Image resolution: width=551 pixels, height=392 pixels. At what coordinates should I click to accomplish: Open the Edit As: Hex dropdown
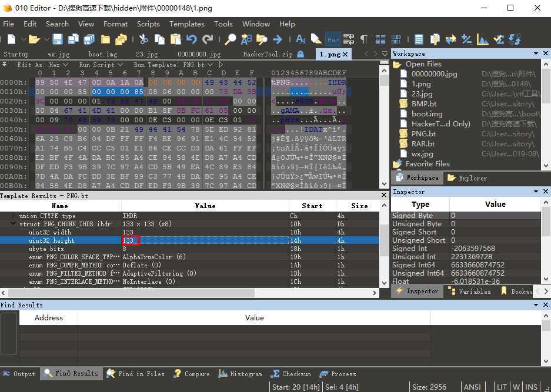(x=42, y=65)
